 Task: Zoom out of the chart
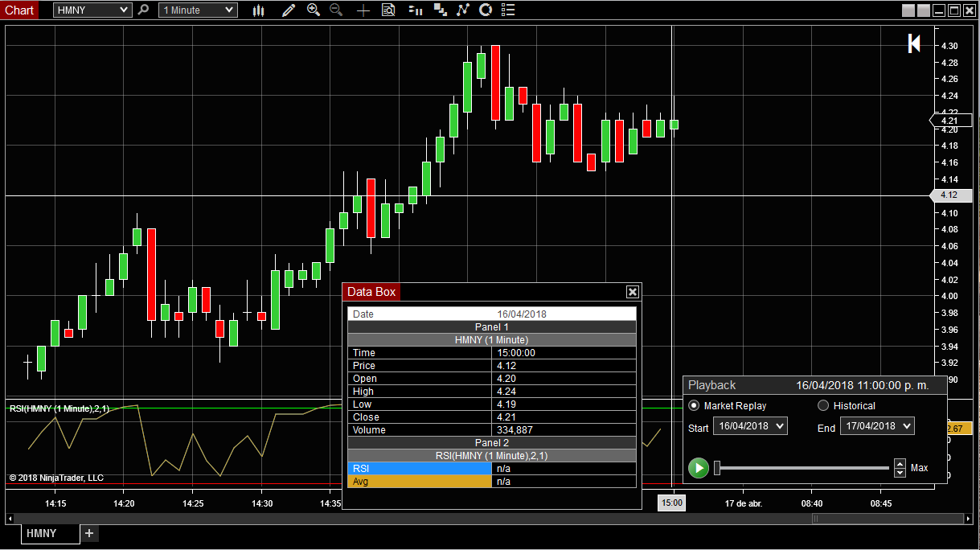click(x=336, y=10)
